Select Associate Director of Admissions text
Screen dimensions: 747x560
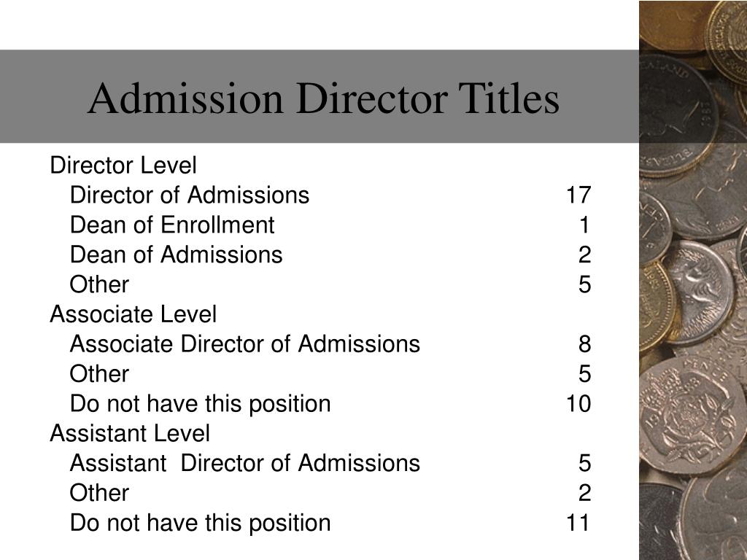tap(244, 344)
